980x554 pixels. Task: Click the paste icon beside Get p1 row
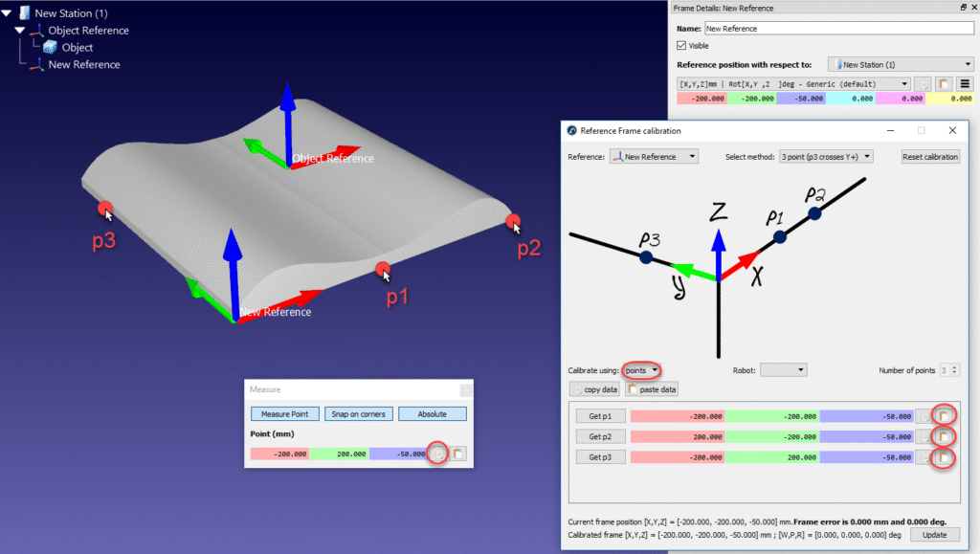(x=944, y=415)
